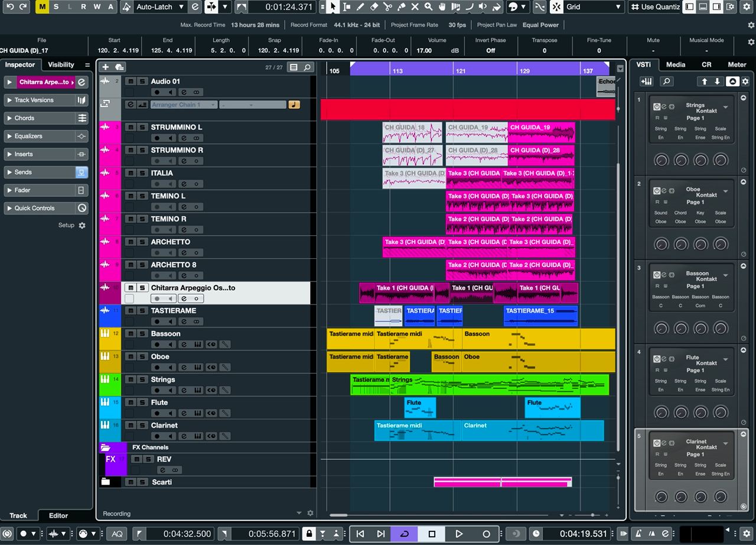Viewport: 756px width, 545px height.
Task: Turn the first Strings Kontakt knob
Action: pyautogui.click(x=661, y=160)
